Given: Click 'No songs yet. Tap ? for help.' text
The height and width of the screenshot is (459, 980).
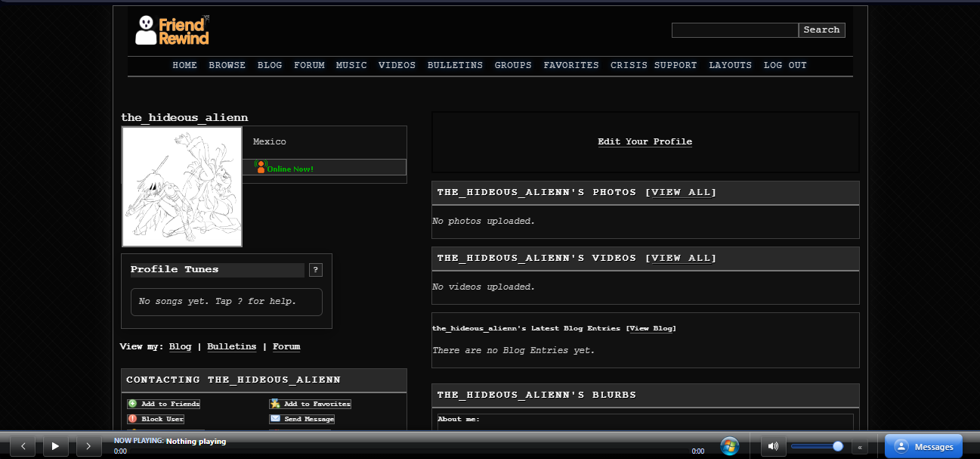Looking at the screenshot, I should pyautogui.click(x=218, y=301).
